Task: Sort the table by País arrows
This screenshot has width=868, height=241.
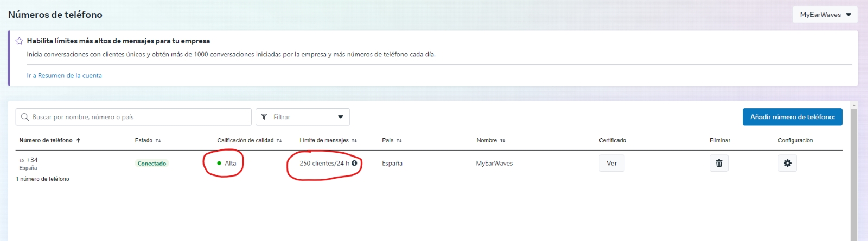Action: click(x=399, y=141)
